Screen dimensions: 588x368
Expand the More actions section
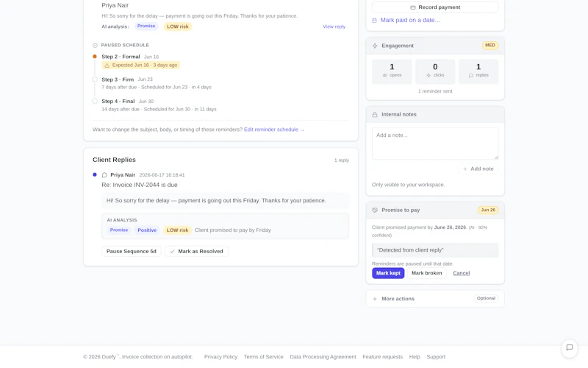coord(435,299)
